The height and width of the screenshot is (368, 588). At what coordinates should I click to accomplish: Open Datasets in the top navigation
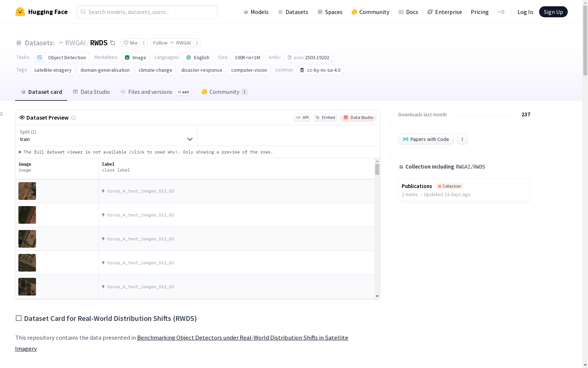pos(293,12)
